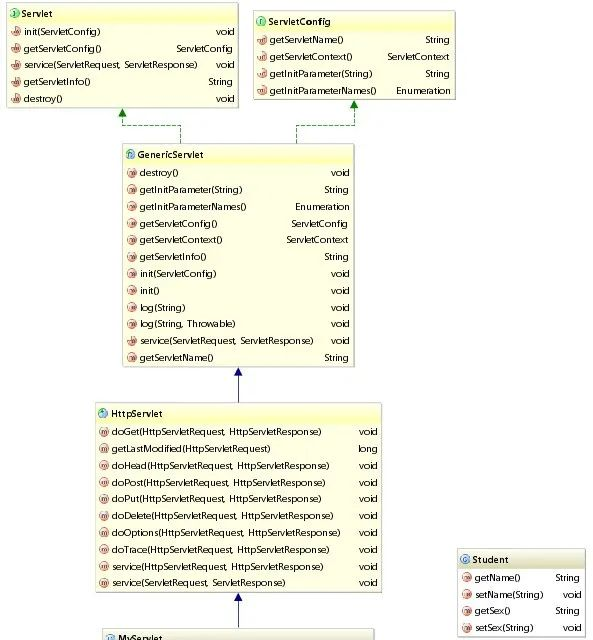The image size is (593, 640).
Task: Click icon beside Student setName(String)
Action: click(x=466, y=594)
